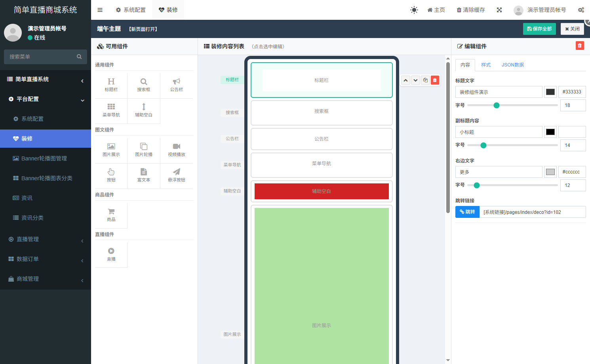Go to 主页 from the top bar
The image size is (590, 364).
(x=436, y=10)
